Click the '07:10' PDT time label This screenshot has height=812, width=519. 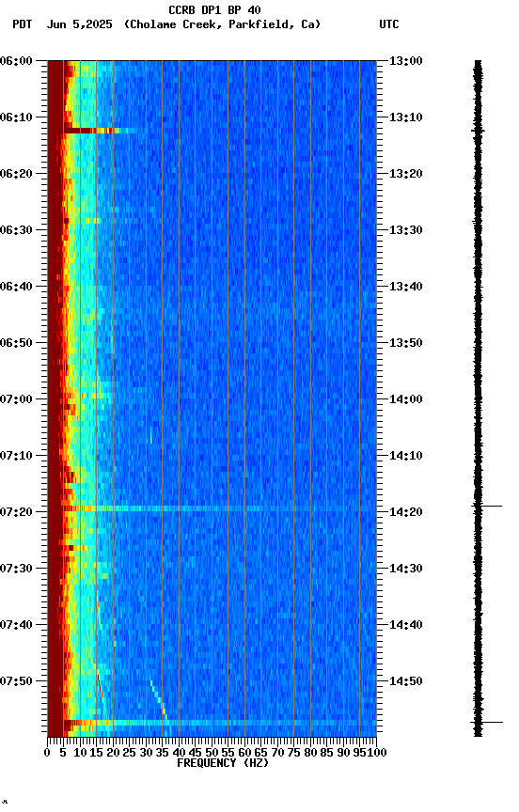tap(16, 456)
